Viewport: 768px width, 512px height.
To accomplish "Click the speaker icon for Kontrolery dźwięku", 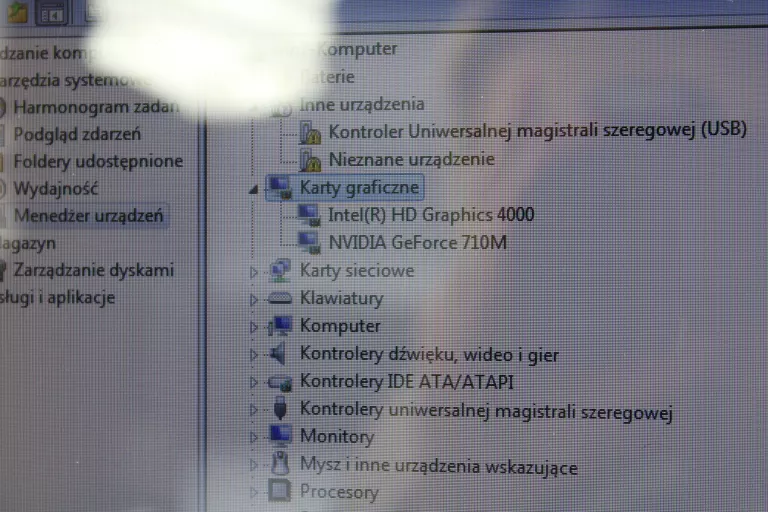I will [281, 354].
